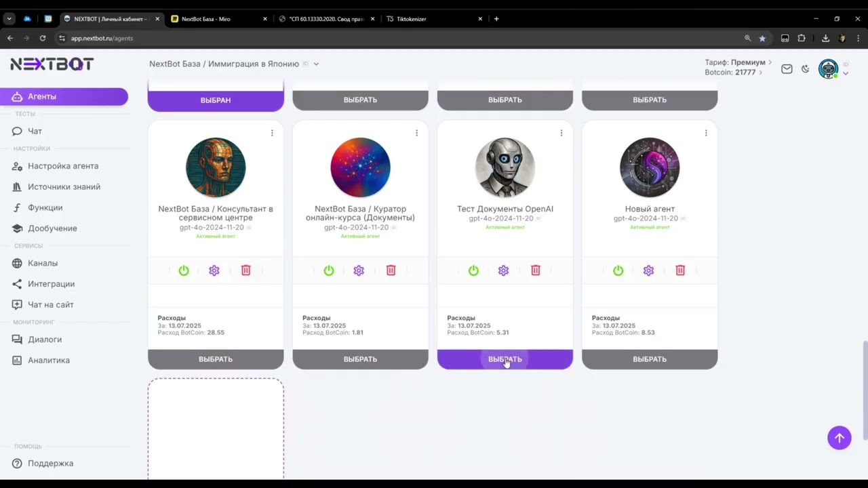This screenshot has height=488, width=868.
Task: Click the scroll-to-top arrow button
Action: [x=840, y=438]
